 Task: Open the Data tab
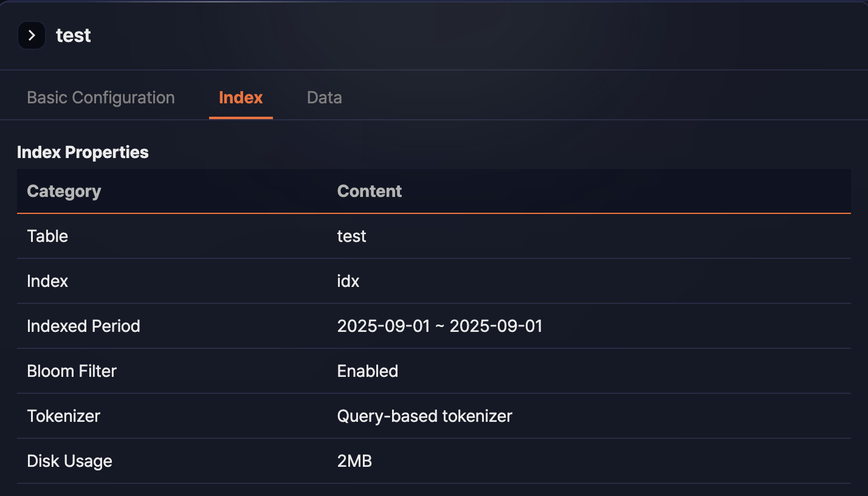click(324, 97)
